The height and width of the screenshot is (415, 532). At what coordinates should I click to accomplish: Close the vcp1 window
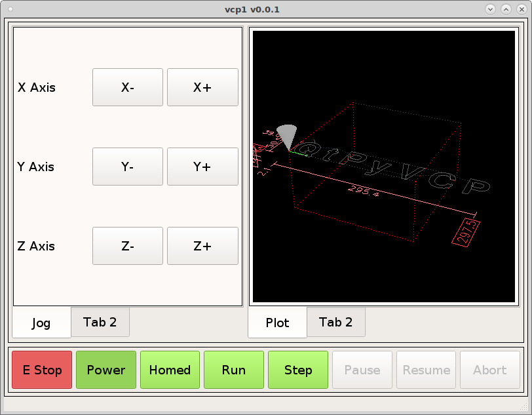point(522,10)
